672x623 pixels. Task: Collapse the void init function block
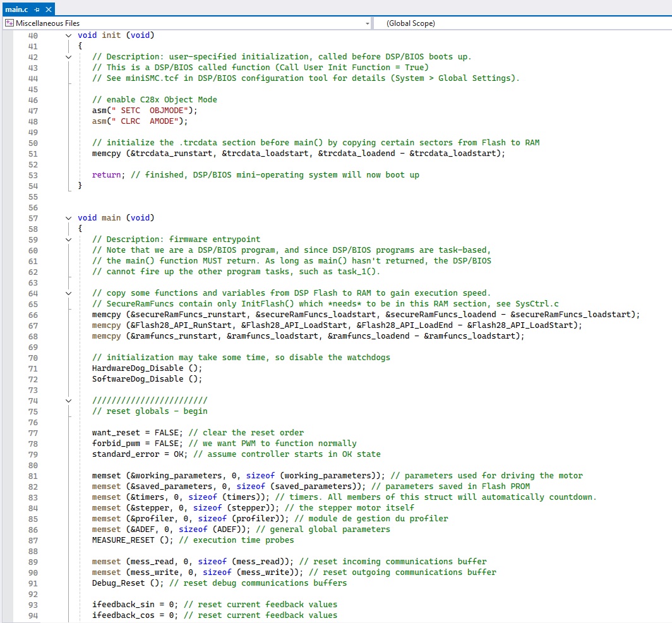tap(69, 35)
